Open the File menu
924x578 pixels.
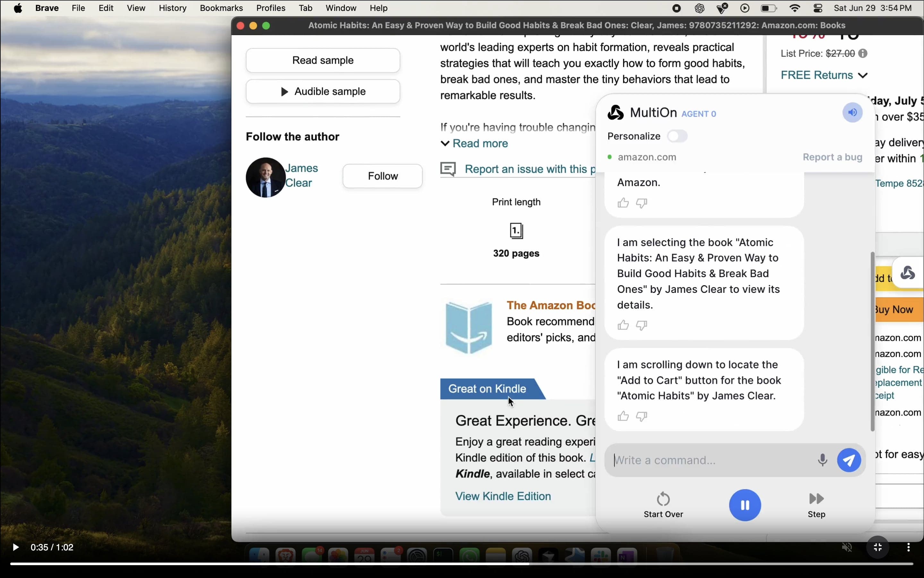click(78, 8)
